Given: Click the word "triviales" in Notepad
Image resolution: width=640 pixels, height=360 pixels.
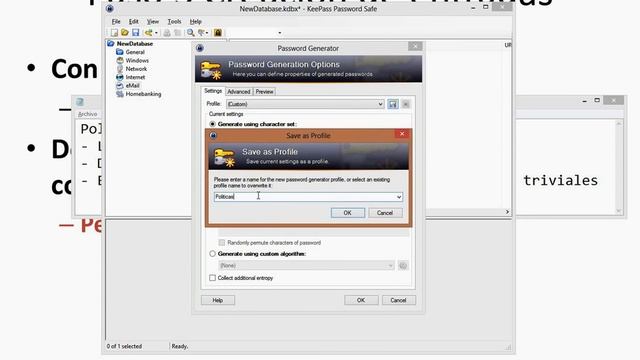Looking at the screenshot, I should tap(560, 180).
